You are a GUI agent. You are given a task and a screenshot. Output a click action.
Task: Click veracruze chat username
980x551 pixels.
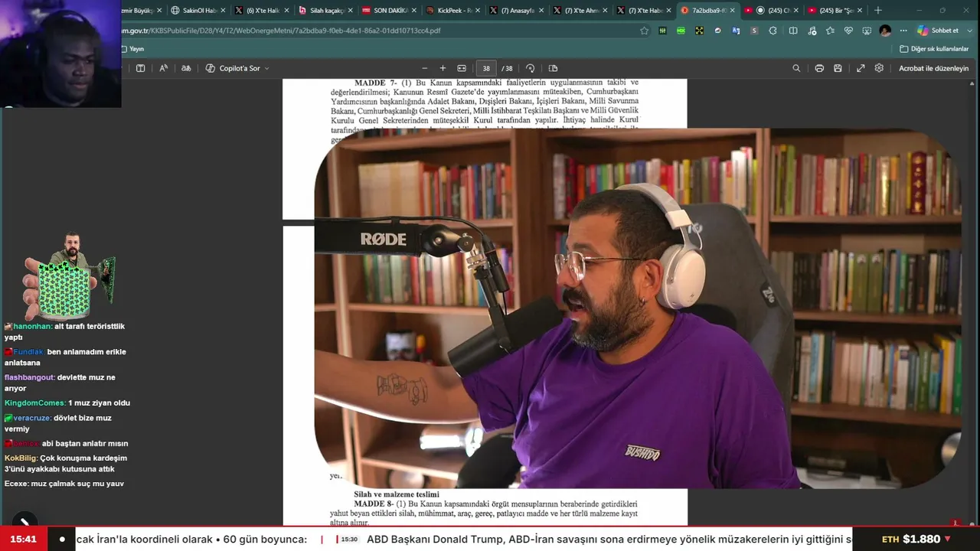click(32, 418)
